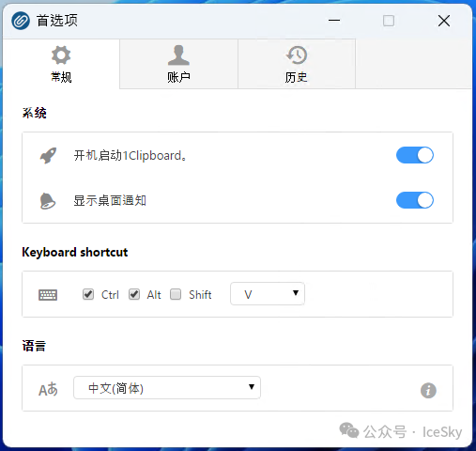This screenshot has height=451, width=476.
Task: Click the person icon on 账户 tab
Action: click(x=178, y=55)
